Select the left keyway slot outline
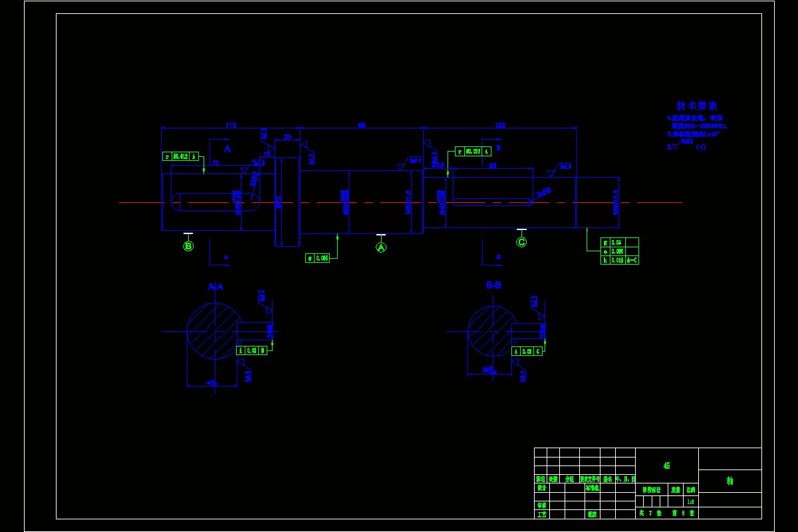The width and height of the screenshot is (798, 532). coord(215,202)
